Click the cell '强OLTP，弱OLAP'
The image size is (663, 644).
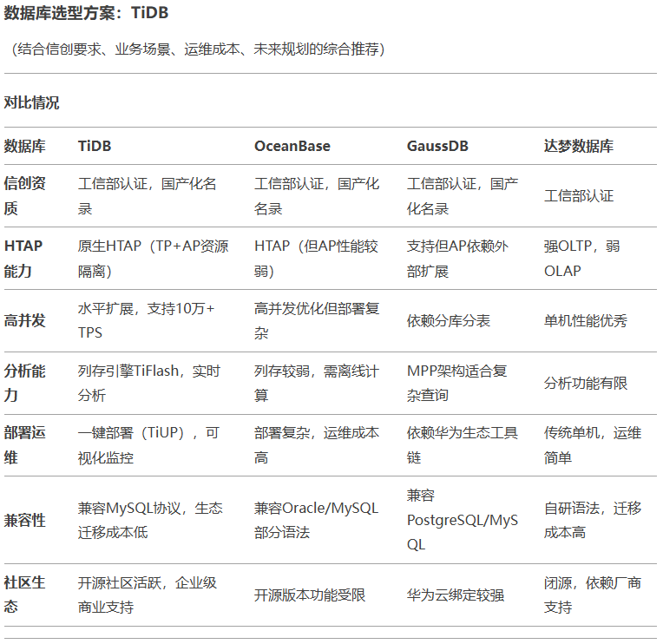(581, 259)
